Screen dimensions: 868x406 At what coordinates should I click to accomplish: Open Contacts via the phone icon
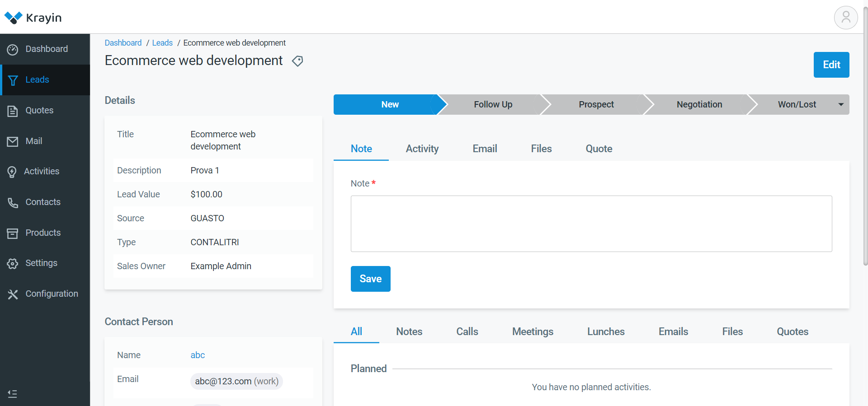(x=13, y=202)
